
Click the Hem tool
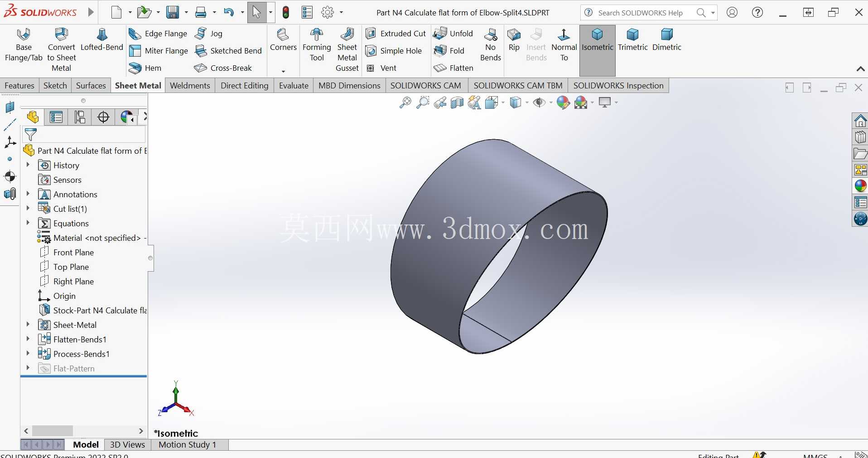(145, 68)
